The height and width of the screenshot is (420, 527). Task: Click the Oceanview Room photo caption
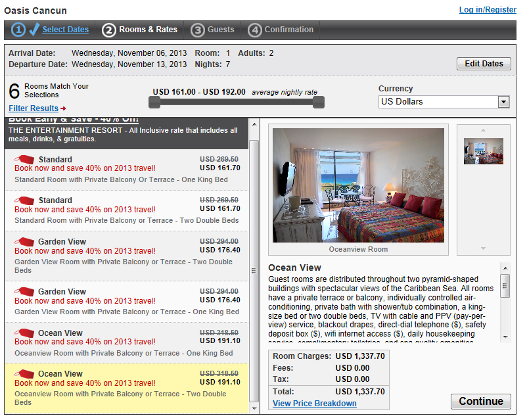(358, 249)
